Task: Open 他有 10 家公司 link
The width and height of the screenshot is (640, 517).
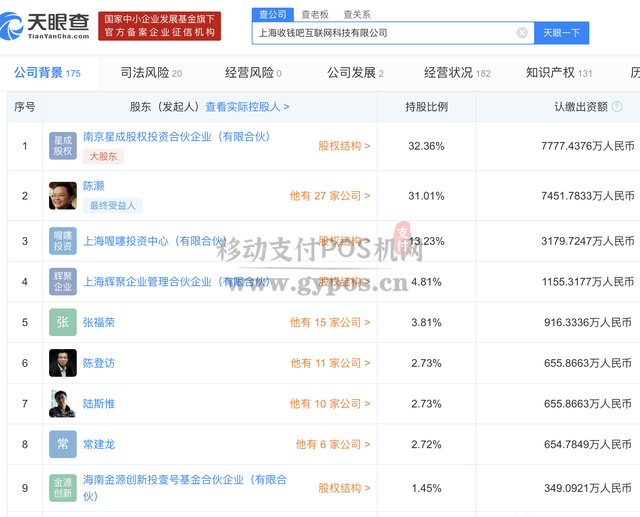Action: tap(330, 404)
